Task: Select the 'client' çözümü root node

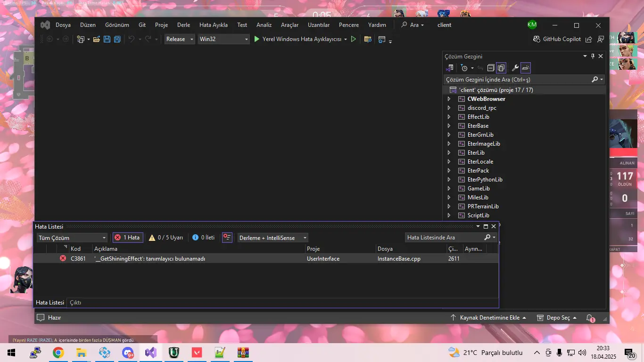Action: coord(496,90)
